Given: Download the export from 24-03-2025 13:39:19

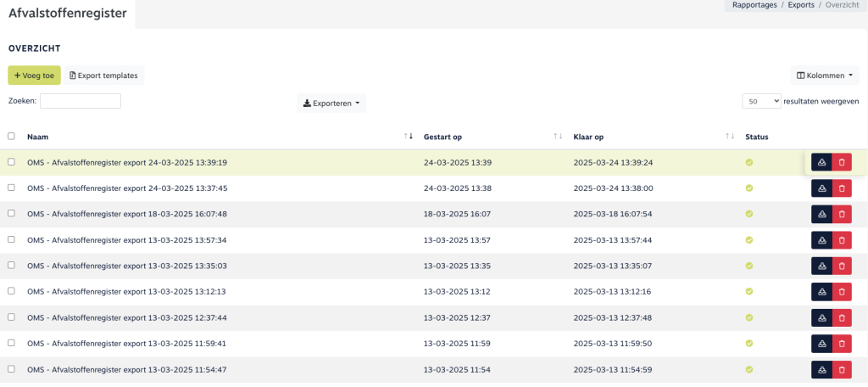Looking at the screenshot, I should pyautogui.click(x=821, y=163).
